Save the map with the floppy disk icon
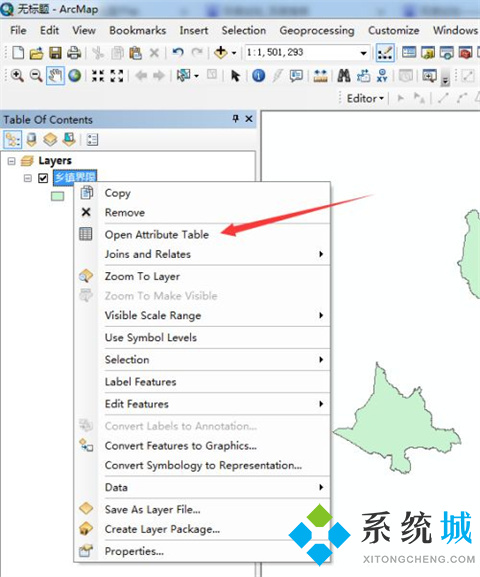 55,53
